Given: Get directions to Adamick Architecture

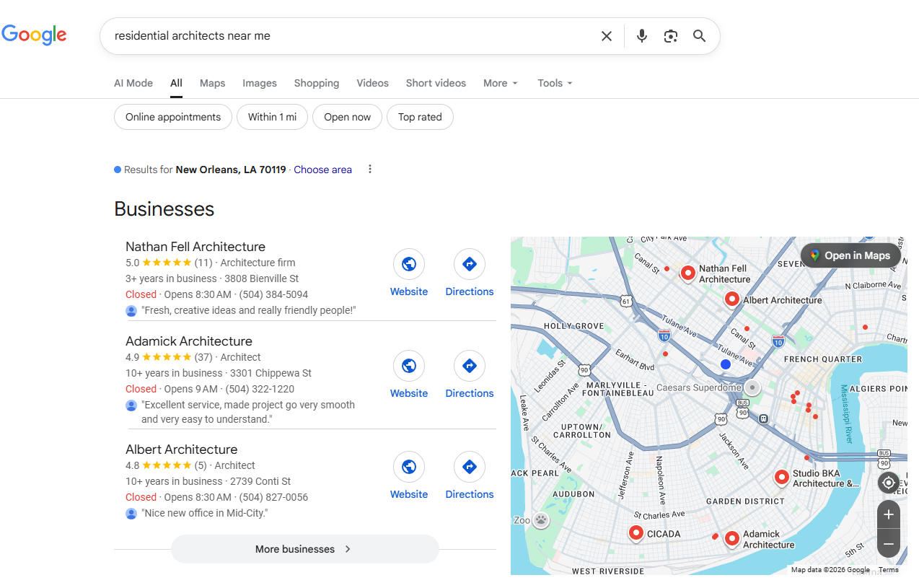Looking at the screenshot, I should click(x=470, y=366).
